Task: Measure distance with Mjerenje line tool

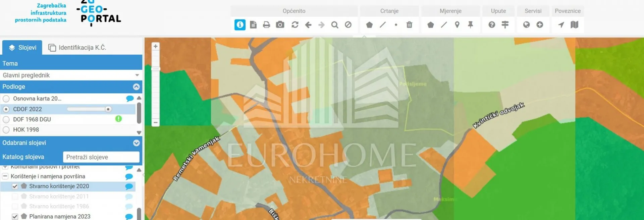Action: tap(444, 25)
